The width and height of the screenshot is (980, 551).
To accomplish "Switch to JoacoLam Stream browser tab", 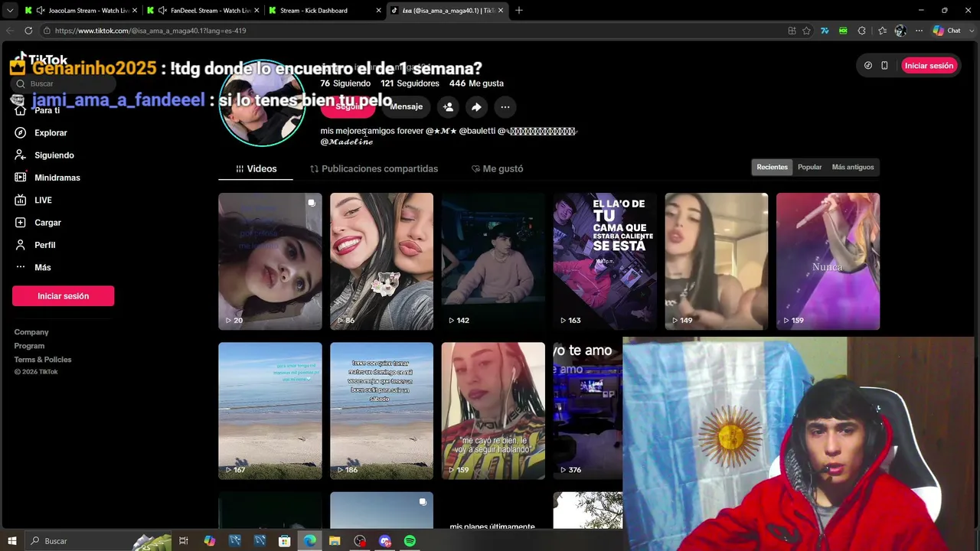I will [x=80, y=11].
